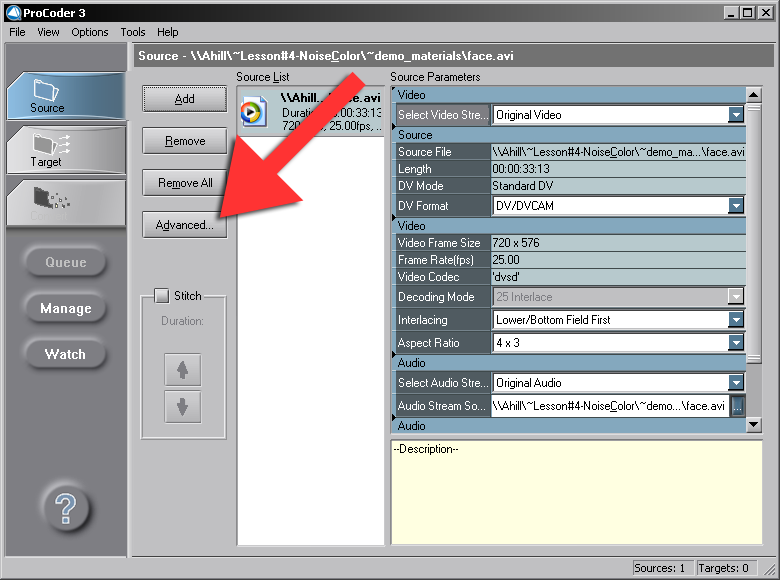Enable the Stitch checkbox

click(x=162, y=296)
